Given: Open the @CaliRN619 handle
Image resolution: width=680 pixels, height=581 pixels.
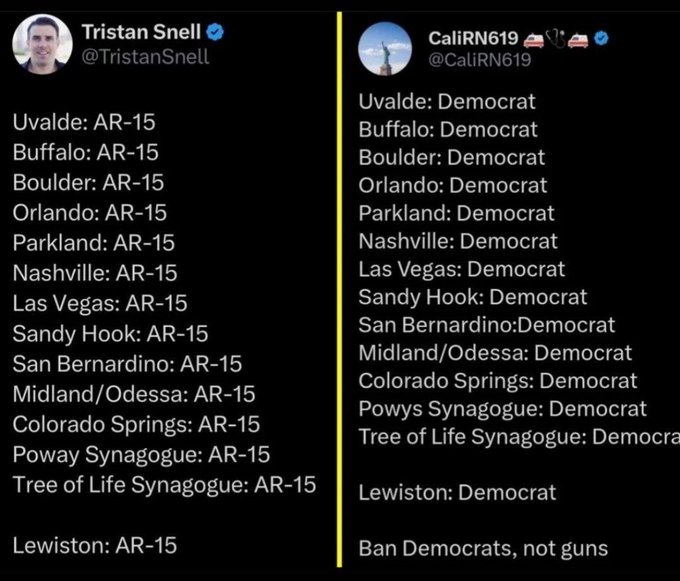Looking at the screenshot, I should 480,59.
